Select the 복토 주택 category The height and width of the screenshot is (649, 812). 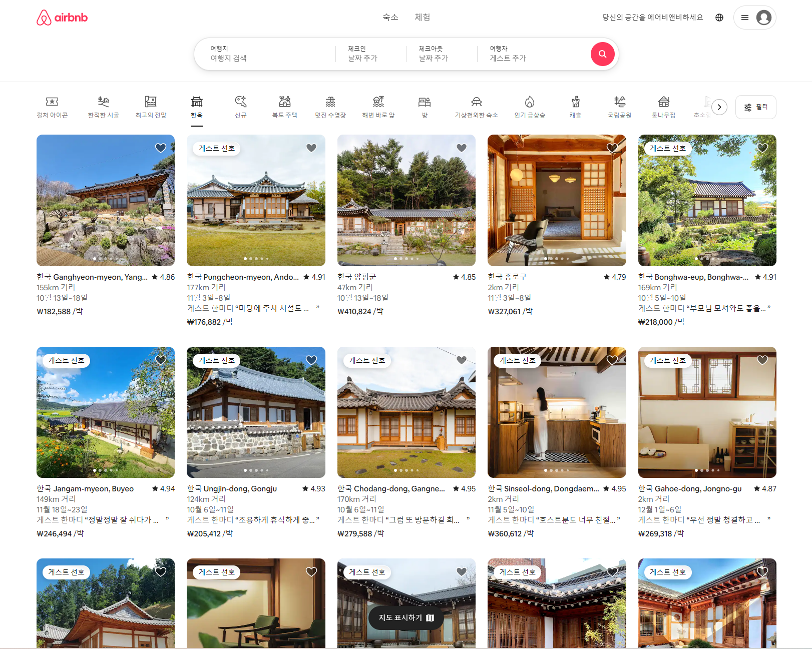point(285,107)
